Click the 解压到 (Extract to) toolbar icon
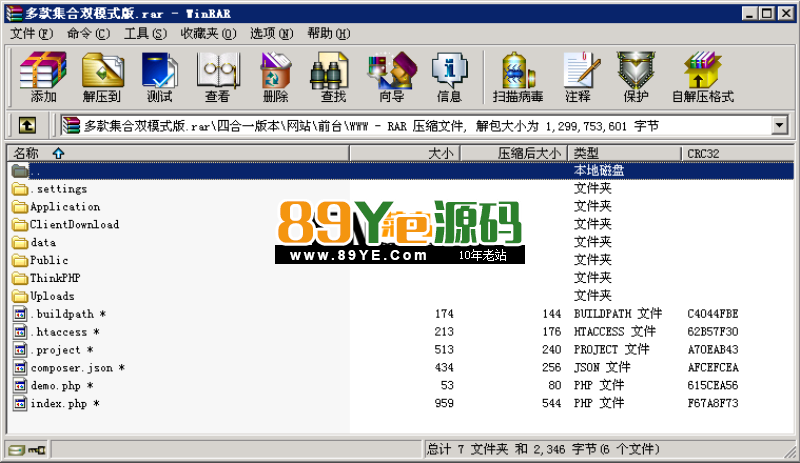Viewport: 800px width, 463px height. (101, 76)
